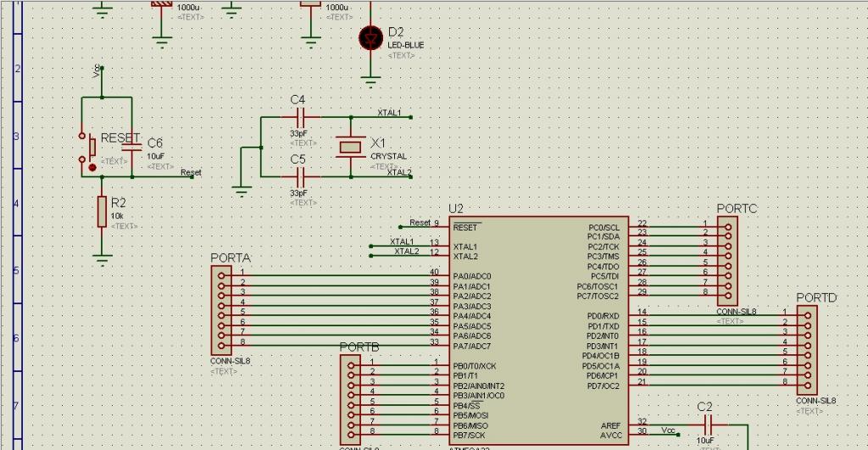
Task: Click the PD0/RXD pin label
Action: click(x=603, y=316)
